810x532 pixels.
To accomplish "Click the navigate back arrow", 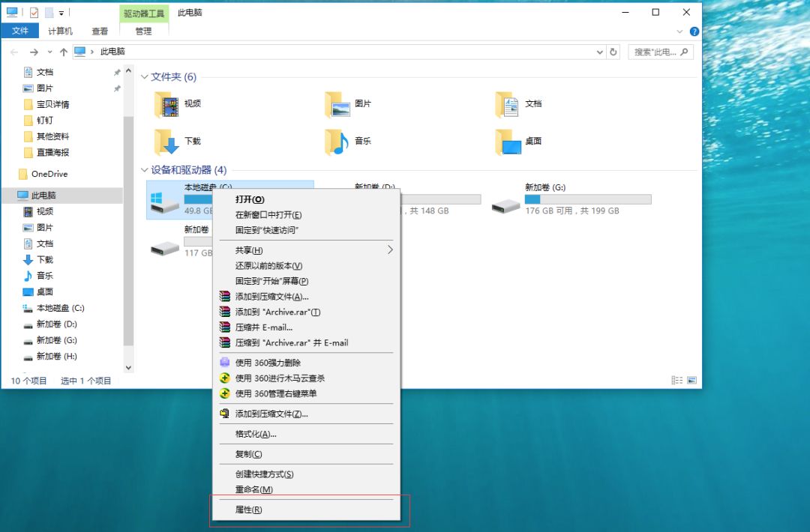I will point(13,52).
